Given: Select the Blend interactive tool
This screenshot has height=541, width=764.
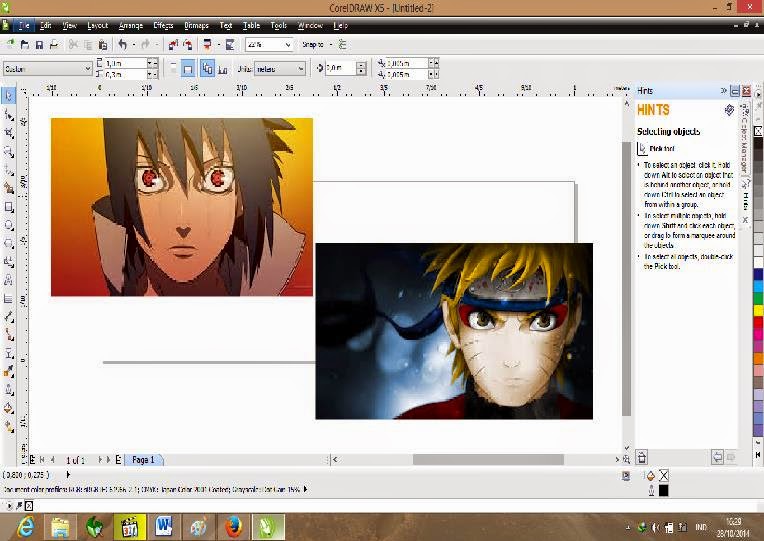Looking at the screenshot, I should (x=8, y=353).
